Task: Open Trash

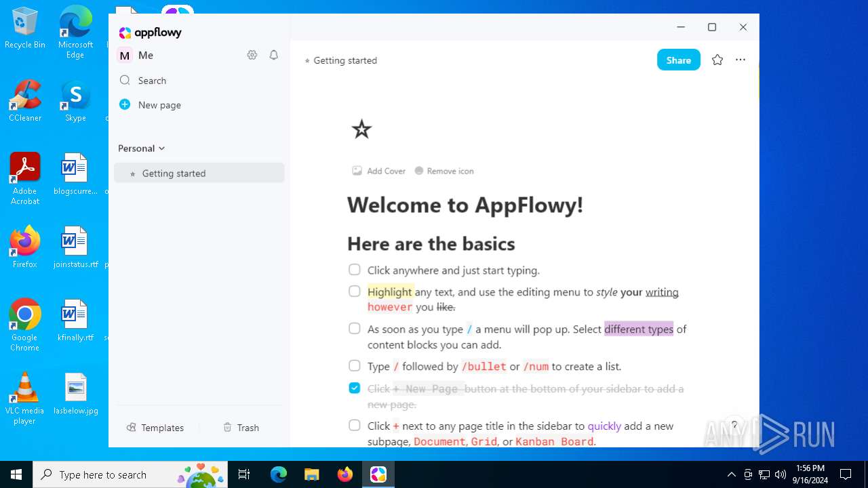Action: point(241,428)
